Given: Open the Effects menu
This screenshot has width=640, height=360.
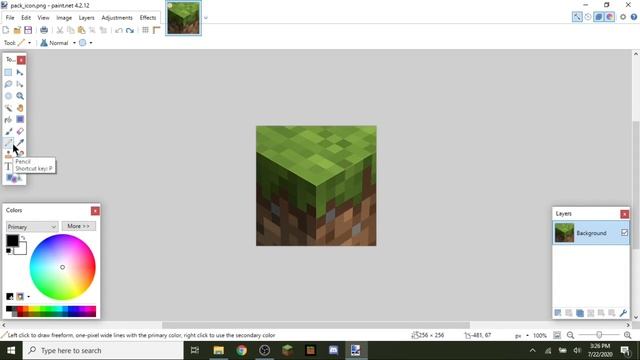Looking at the screenshot, I should pyautogui.click(x=148, y=18).
